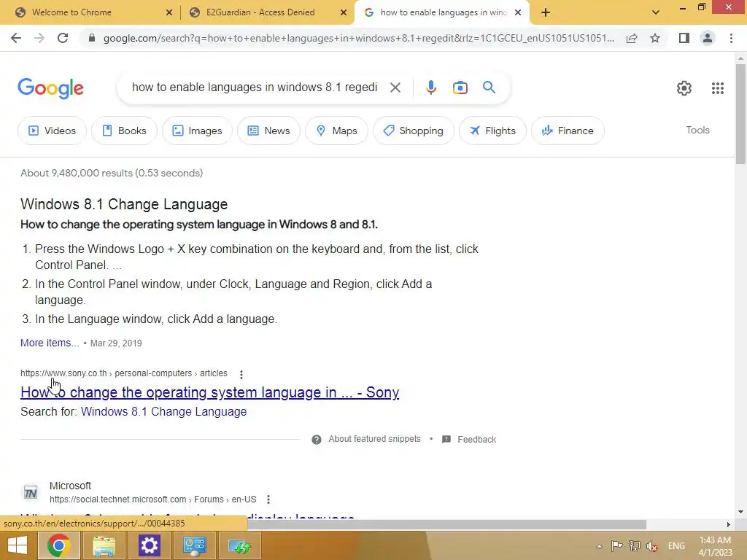Reload the Google results page
The height and width of the screenshot is (560, 747).
click(x=63, y=38)
